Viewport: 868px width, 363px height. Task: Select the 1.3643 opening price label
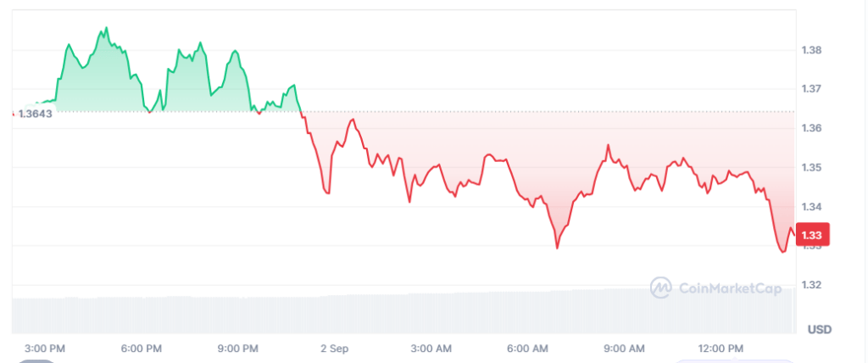click(35, 114)
